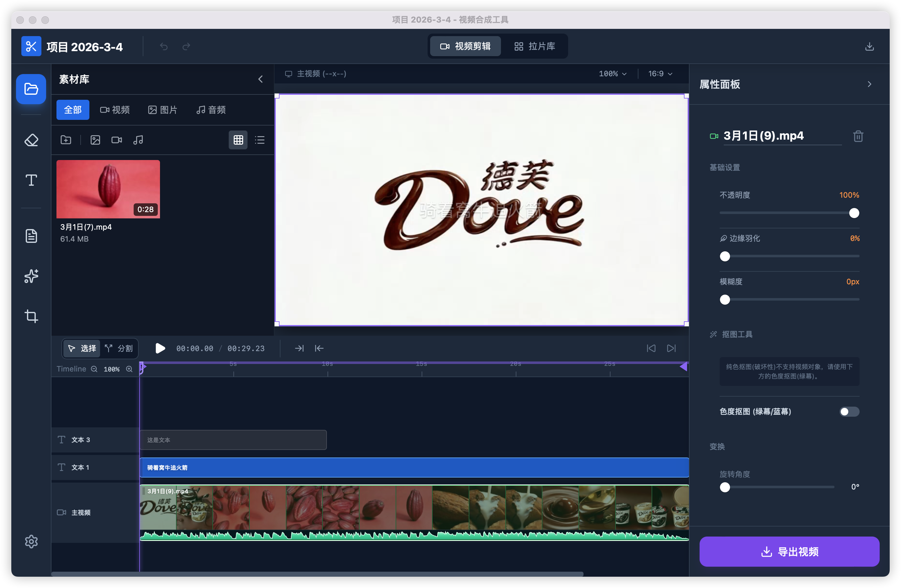Select the 这是文本 clip on 文本 3 track
901x588 pixels.
[x=233, y=440]
